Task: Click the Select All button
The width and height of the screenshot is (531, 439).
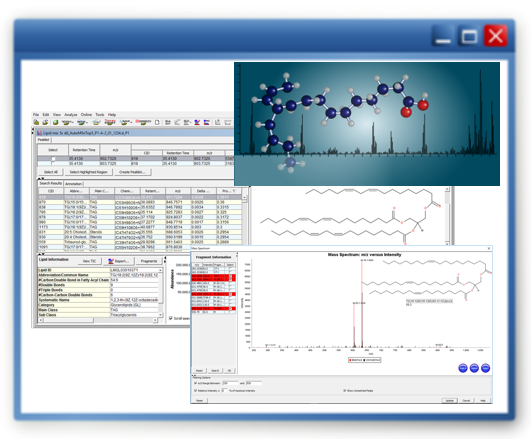Action: point(50,172)
